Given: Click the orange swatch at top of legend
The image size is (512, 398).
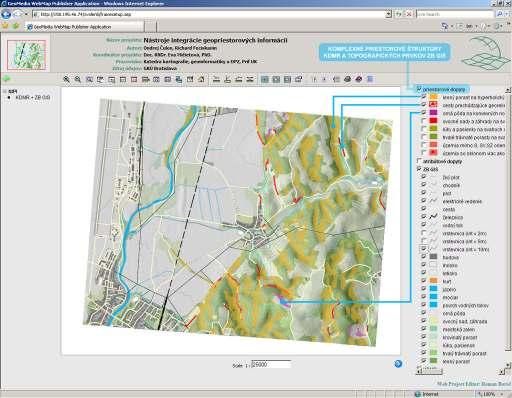Looking at the screenshot, I should pos(433,97).
